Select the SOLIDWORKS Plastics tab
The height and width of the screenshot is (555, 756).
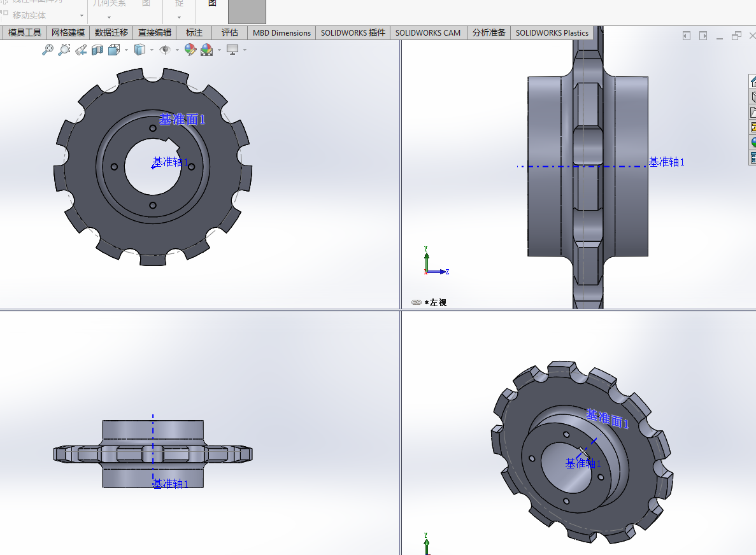tap(552, 32)
